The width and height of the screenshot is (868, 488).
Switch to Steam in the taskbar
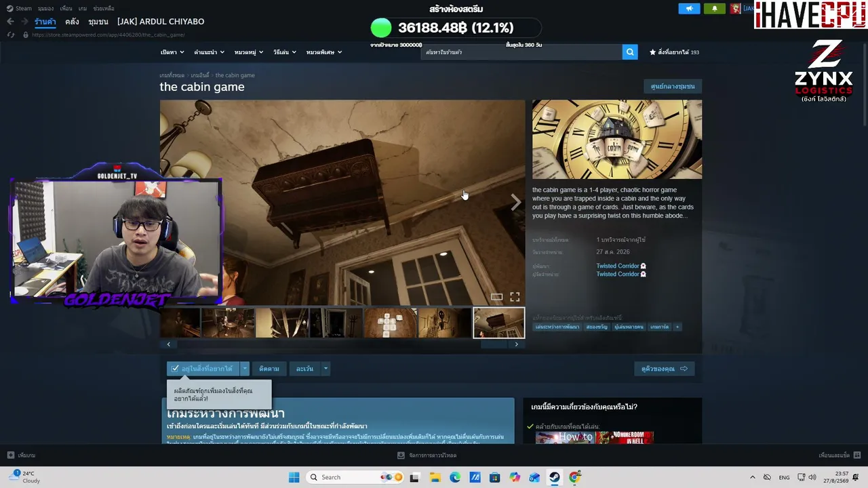(x=555, y=477)
